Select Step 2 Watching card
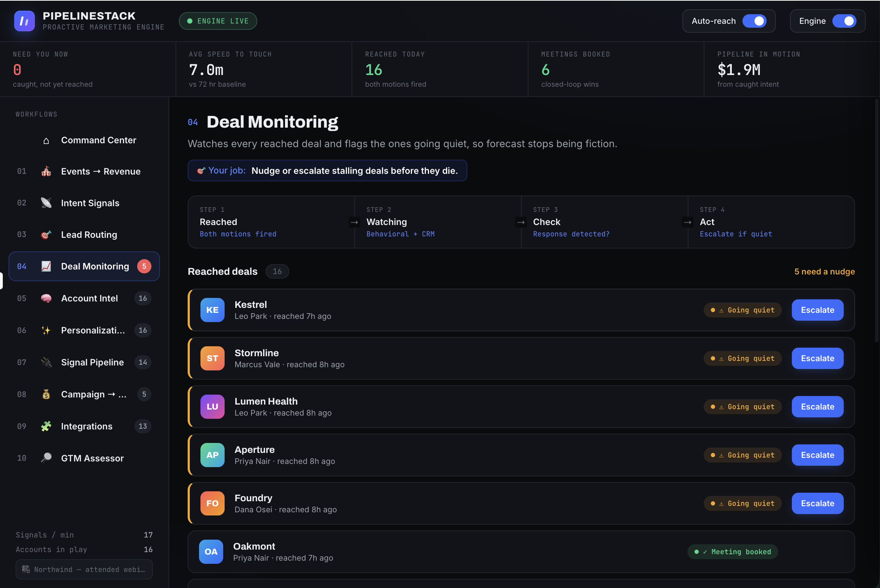Image resolution: width=880 pixels, height=588 pixels. tap(438, 222)
